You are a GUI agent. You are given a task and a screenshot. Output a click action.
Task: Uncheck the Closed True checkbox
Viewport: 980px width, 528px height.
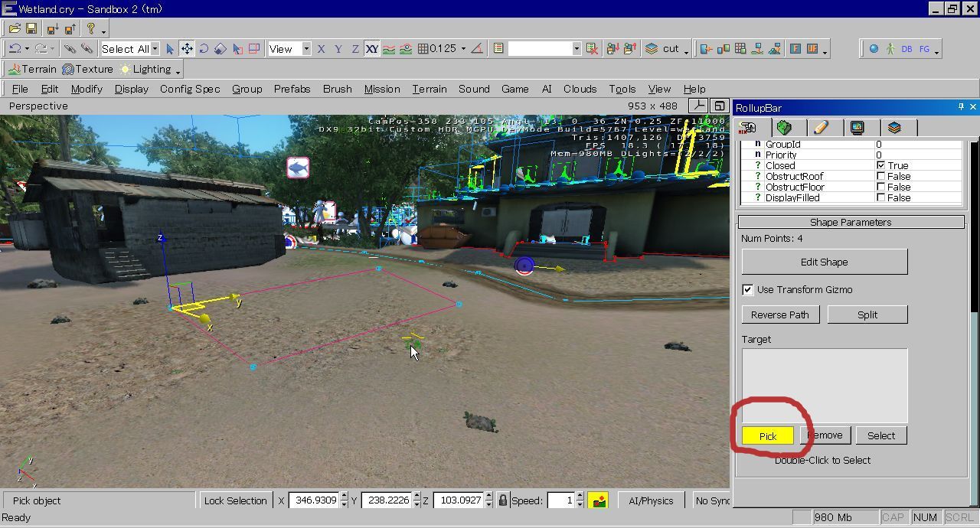click(x=880, y=165)
